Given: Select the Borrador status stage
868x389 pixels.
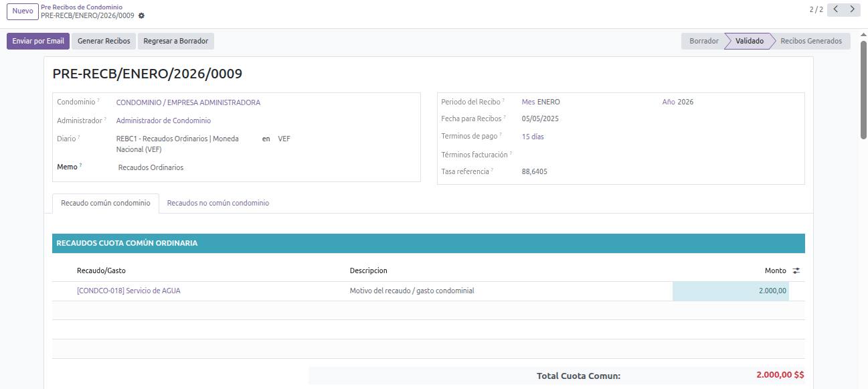Looking at the screenshot, I should (703, 41).
